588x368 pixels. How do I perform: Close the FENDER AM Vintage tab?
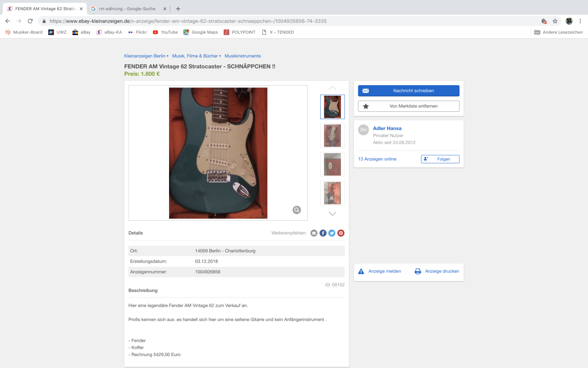pyautogui.click(x=81, y=9)
